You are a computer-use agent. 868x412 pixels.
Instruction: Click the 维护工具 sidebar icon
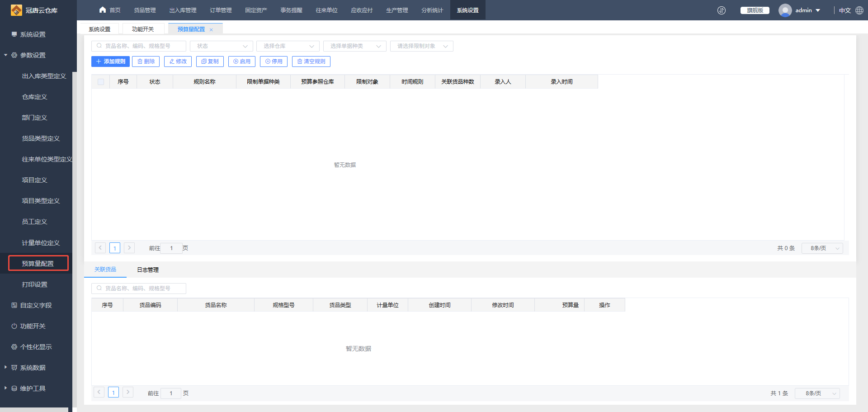[x=14, y=388]
